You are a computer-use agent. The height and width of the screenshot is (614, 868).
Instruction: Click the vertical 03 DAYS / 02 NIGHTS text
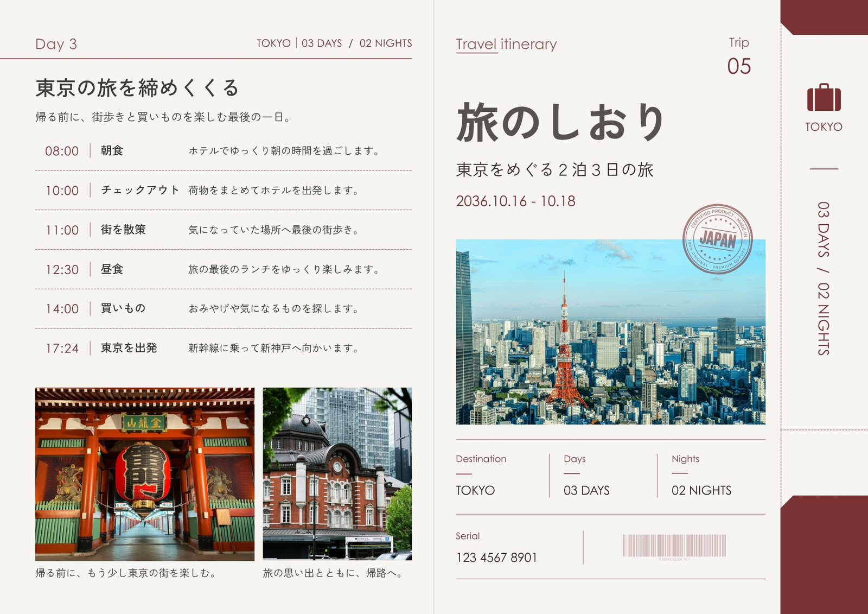coord(824,278)
